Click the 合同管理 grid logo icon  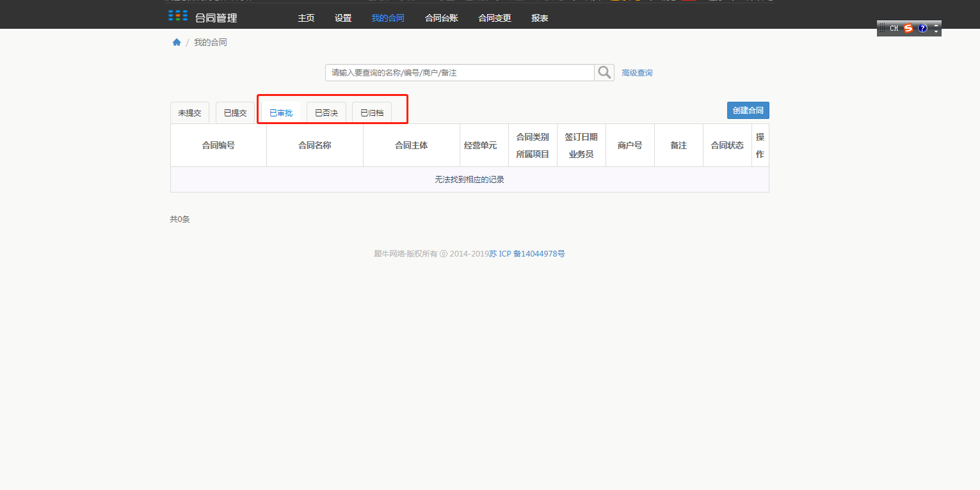tap(178, 15)
